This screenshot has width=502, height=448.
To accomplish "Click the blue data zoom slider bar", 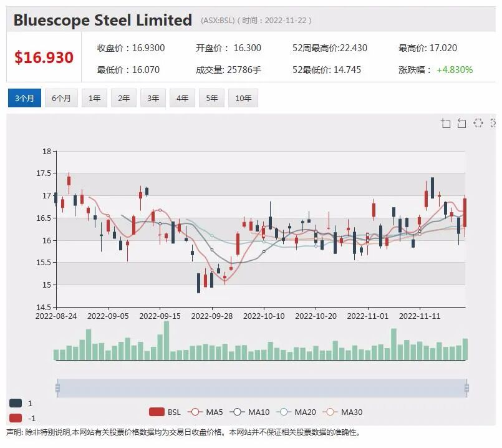I will tap(262, 388).
